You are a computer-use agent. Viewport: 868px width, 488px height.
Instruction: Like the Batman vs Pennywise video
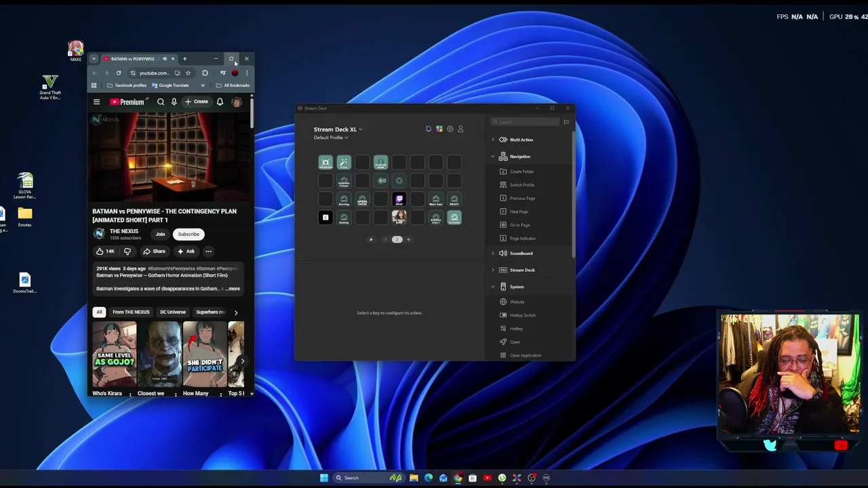[105, 251]
